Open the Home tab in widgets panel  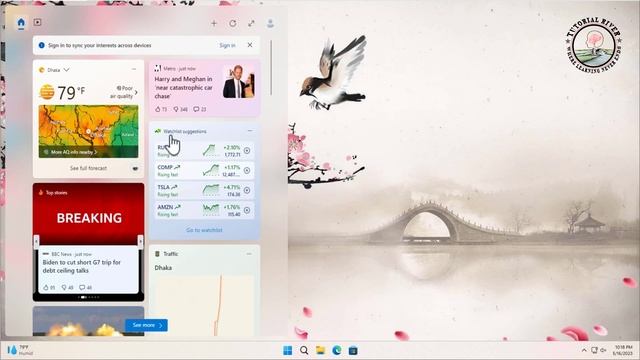(x=21, y=23)
